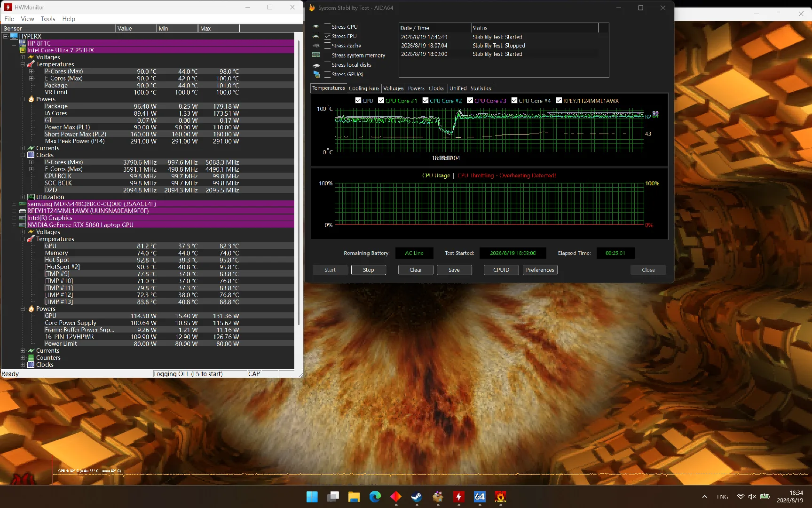Uncheck the CPU graph checkbox
Image resolution: width=812 pixels, height=508 pixels.
pyautogui.click(x=358, y=101)
